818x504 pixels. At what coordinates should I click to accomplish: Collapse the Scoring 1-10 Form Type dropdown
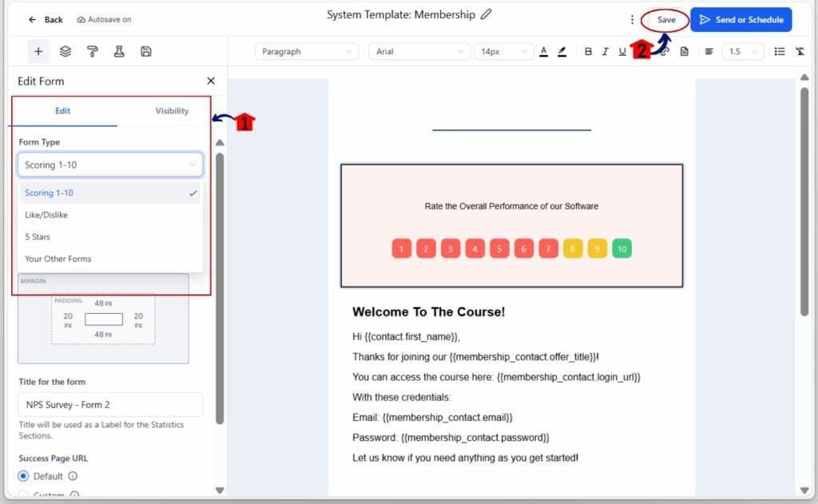click(110, 165)
